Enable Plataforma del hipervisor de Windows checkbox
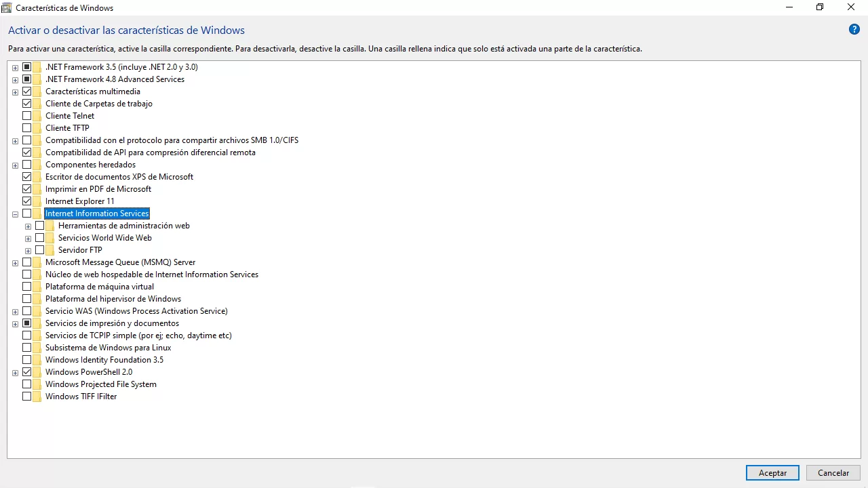The width and height of the screenshot is (868, 488). tap(27, 299)
